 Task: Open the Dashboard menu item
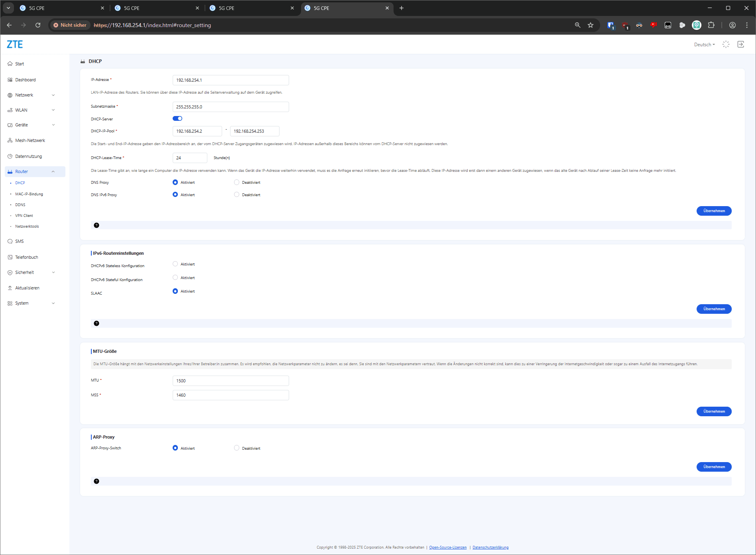[x=26, y=80]
